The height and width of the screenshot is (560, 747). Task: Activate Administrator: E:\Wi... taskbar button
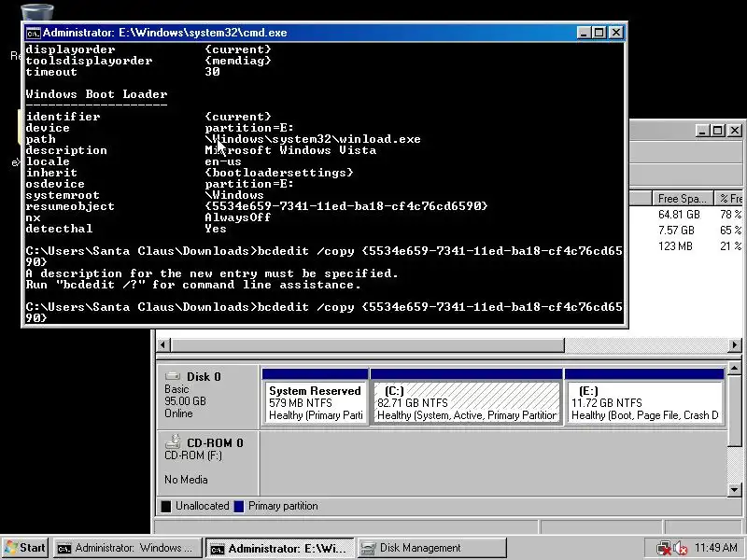click(279, 548)
